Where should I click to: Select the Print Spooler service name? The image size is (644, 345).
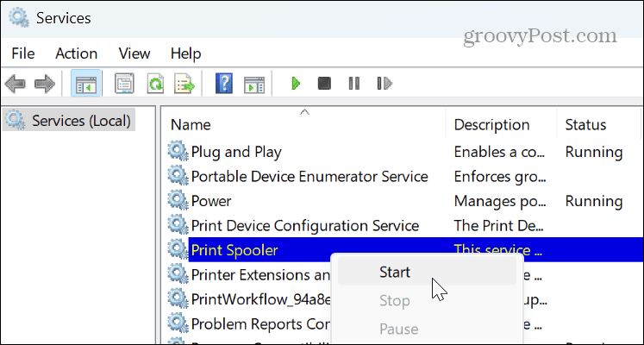(x=234, y=250)
